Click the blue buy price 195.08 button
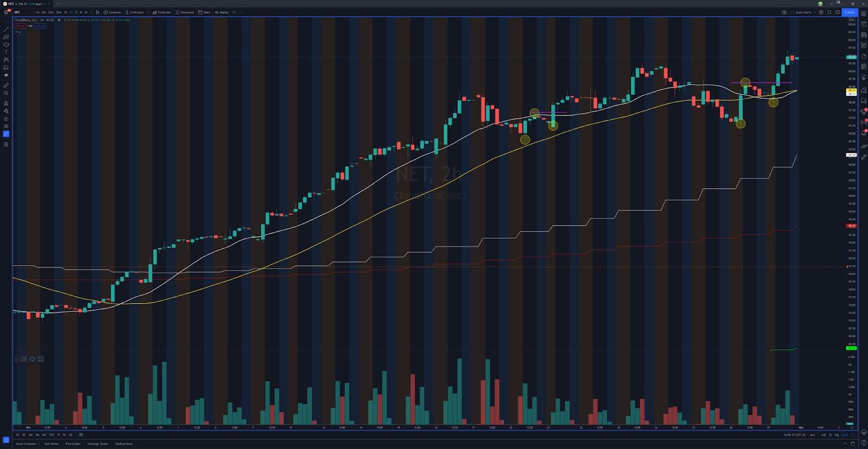The image size is (868, 449). [x=40, y=26]
